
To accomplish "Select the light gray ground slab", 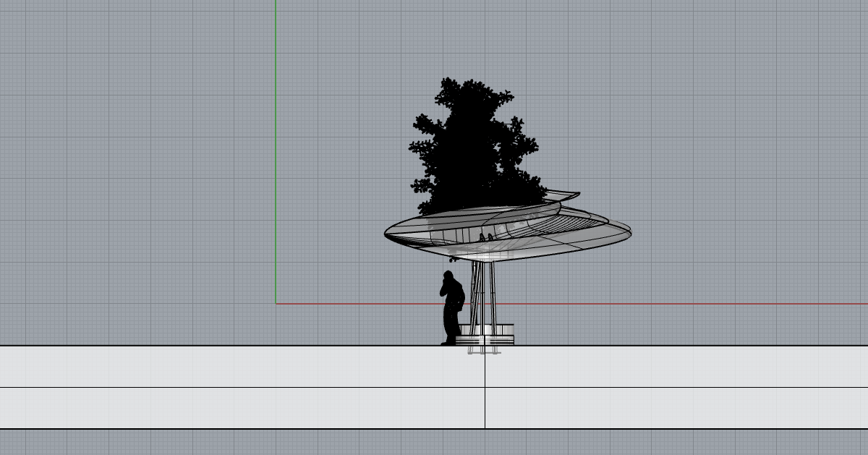I will [434, 387].
